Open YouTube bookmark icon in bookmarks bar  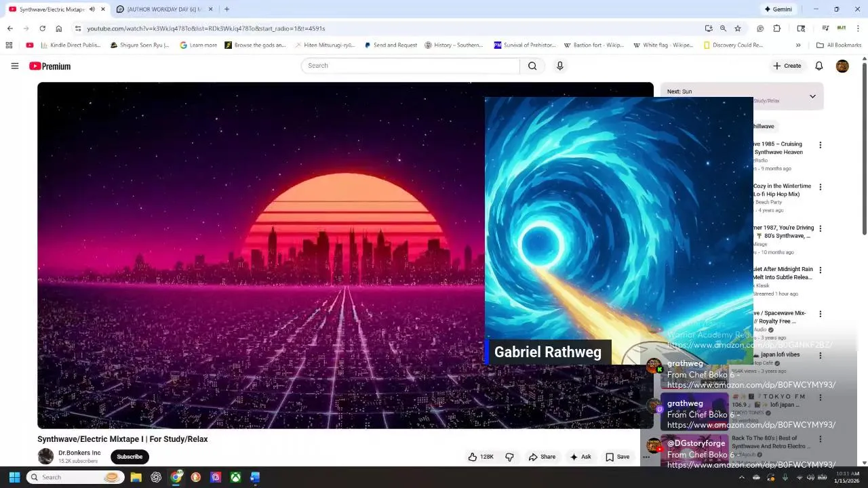(x=29, y=45)
